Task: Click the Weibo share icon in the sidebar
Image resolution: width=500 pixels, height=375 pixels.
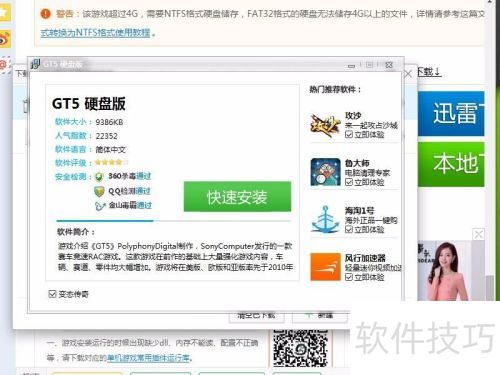Action: coord(5,39)
